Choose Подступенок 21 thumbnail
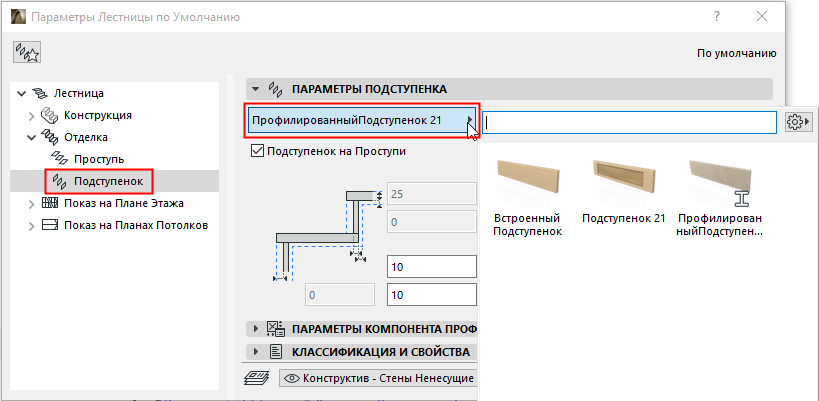 (x=624, y=192)
